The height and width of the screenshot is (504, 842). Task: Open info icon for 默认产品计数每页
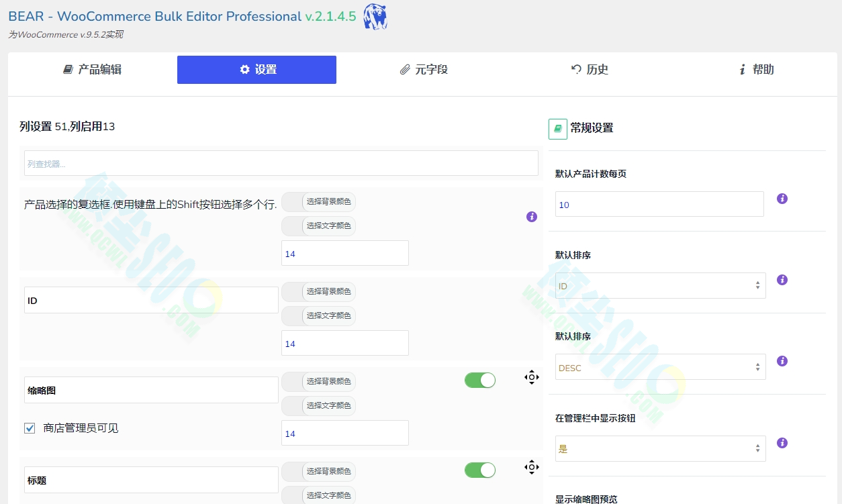pyautogui.click(x=782, y=199)
